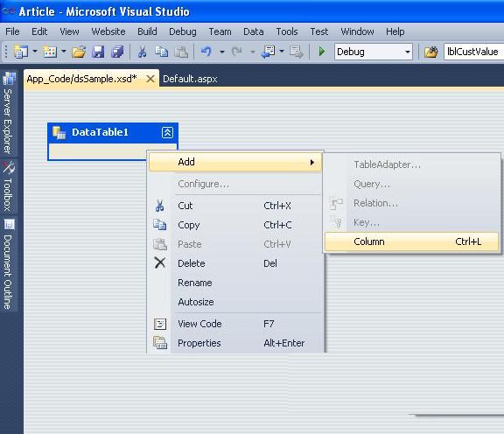Click the Save floppy disk icon
The image size is (504, 434).
98,52
